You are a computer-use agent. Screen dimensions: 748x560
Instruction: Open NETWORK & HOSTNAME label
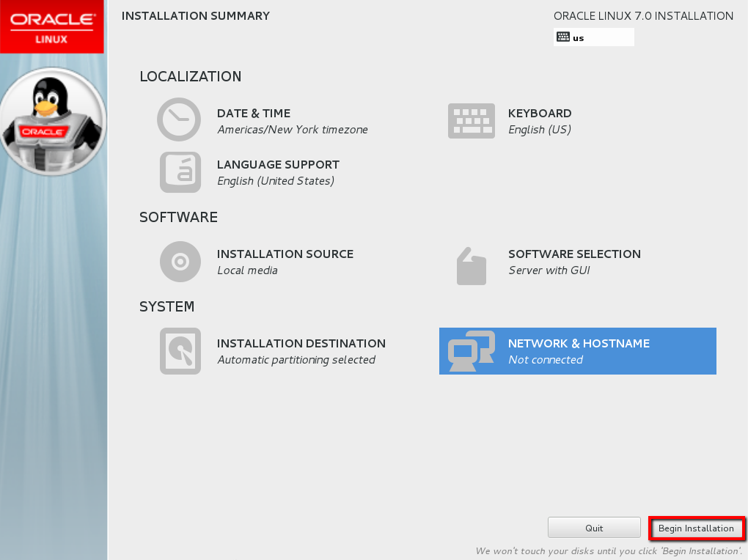(579, 344)
